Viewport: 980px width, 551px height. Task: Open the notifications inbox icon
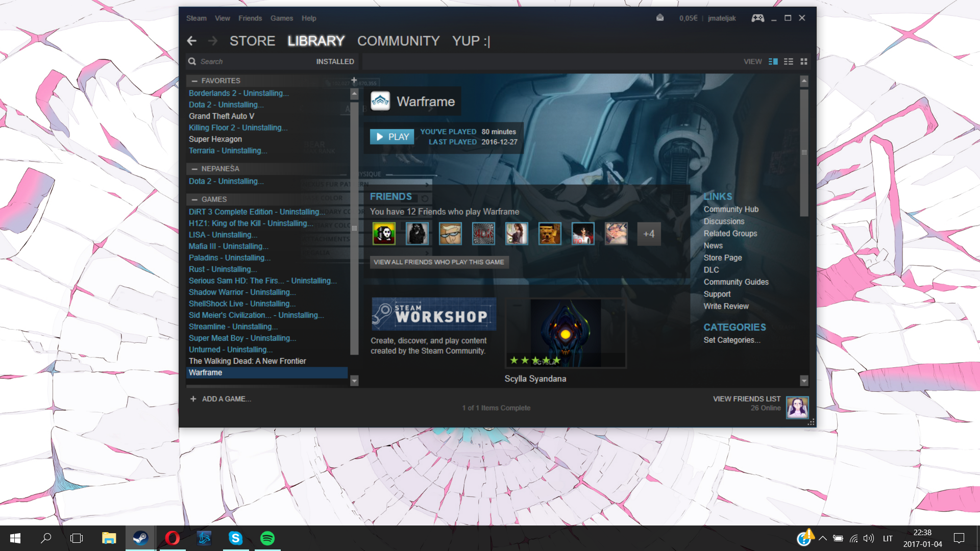pyautogui.click(x=660, y=18)
